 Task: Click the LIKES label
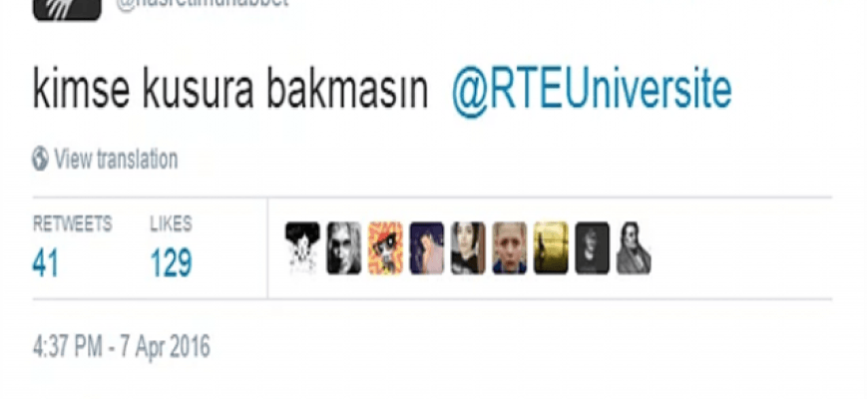tap(171, 224)
